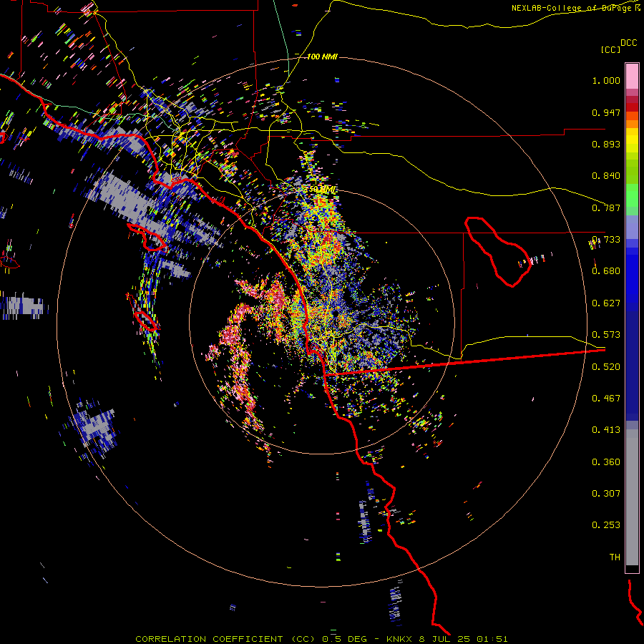Click the 0.627 color scale label
This screenshot has height=644, width=644.
(606, 303)
